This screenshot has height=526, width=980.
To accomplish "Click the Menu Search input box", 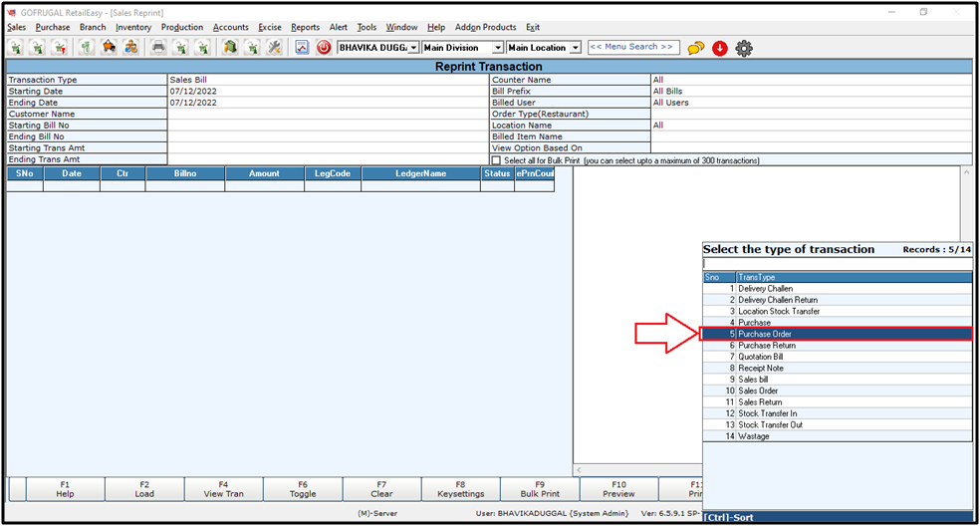I will pos(633,47).
